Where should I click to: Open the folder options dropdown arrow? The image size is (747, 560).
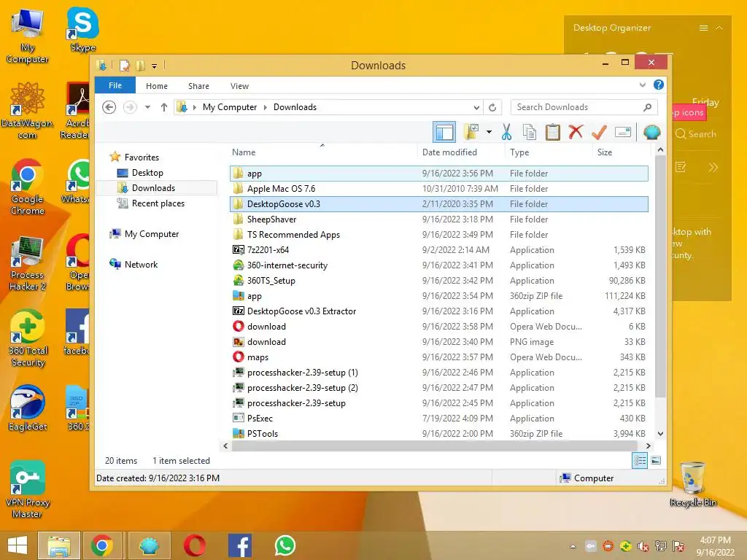[x=489, y=132]
